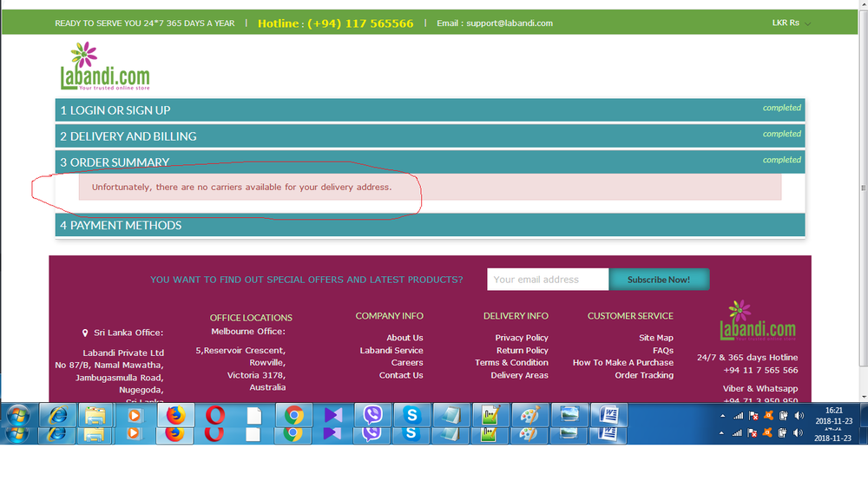The height and width of the screenshot is (488, 868).
Task: Open Internet Explorer from upper taskbar row
Action: point(57,415)
